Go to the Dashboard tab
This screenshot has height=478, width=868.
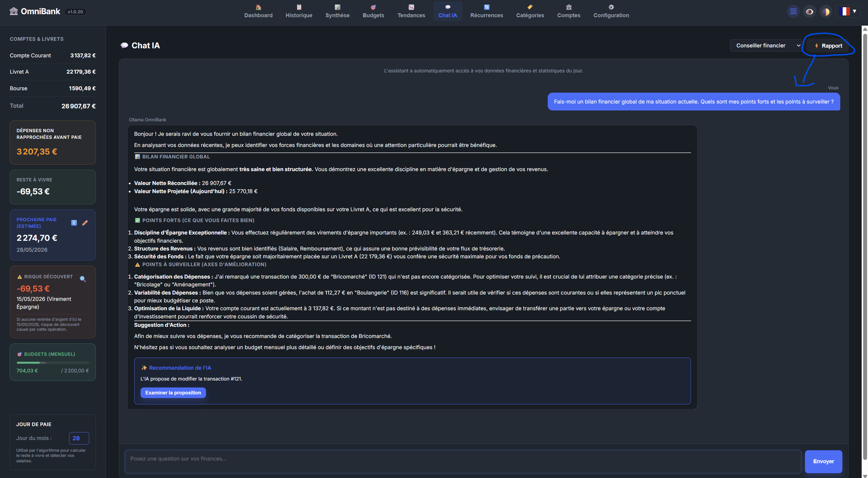[x=258, y=11]
